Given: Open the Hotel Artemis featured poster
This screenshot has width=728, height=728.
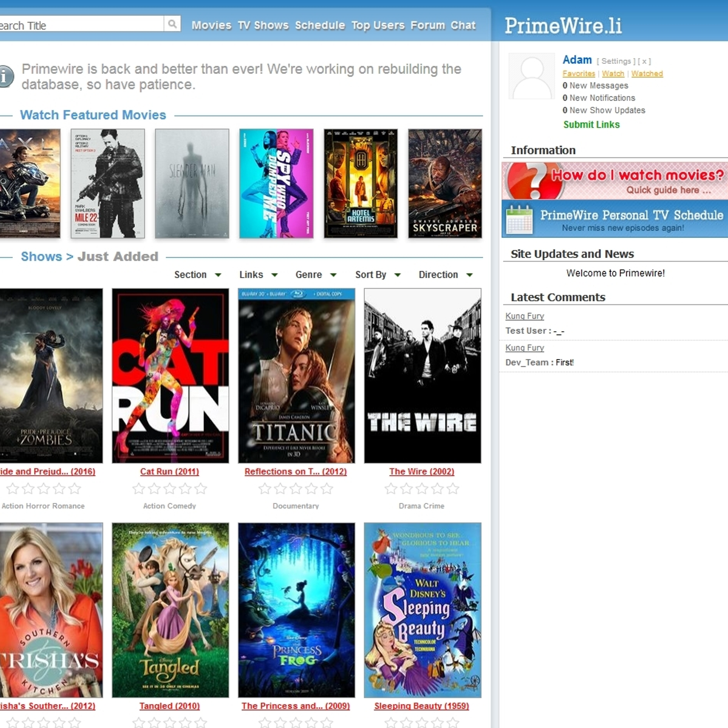Looking at the screenshot, I should (x=360, y=183).
